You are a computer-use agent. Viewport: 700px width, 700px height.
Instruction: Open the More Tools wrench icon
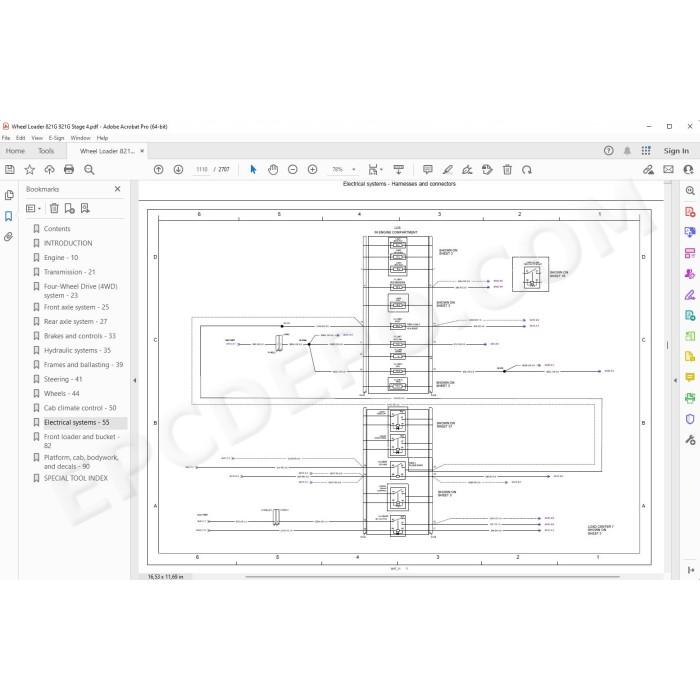690,440
